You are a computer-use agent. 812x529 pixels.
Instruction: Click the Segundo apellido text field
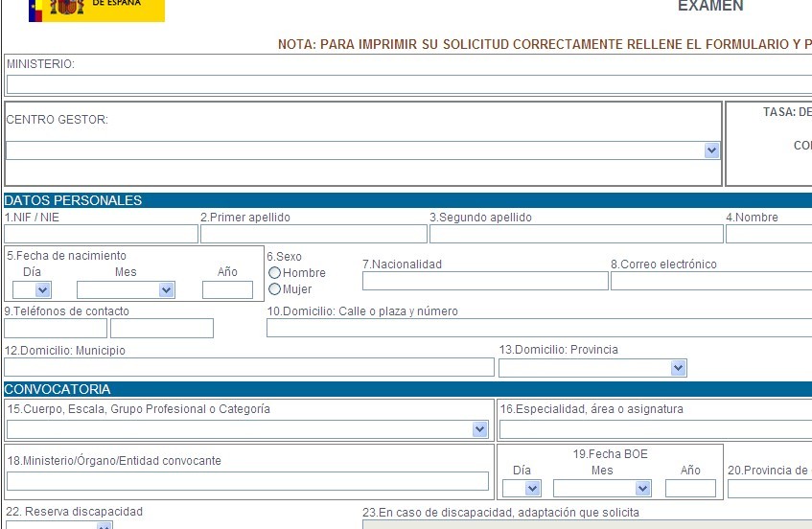576,234
